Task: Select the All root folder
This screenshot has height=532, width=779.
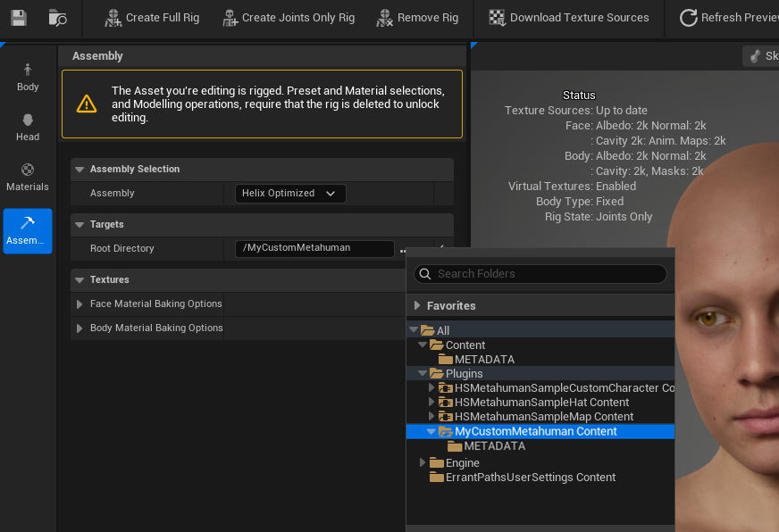Action: pos(435,330)
